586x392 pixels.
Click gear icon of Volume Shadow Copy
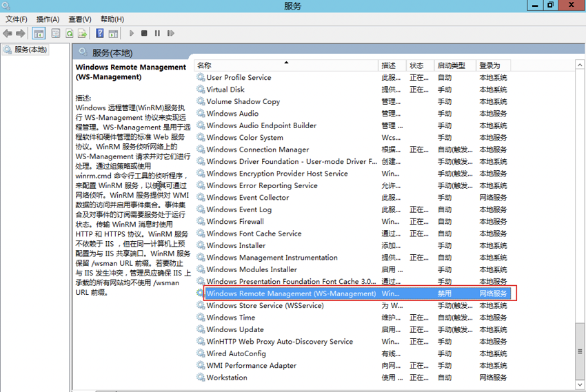(x=201, y=101)
